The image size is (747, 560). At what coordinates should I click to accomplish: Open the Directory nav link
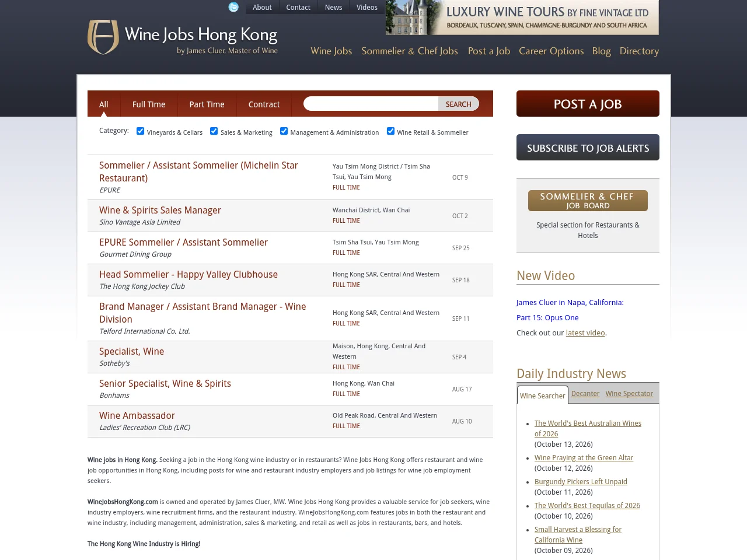pos(639,51)
